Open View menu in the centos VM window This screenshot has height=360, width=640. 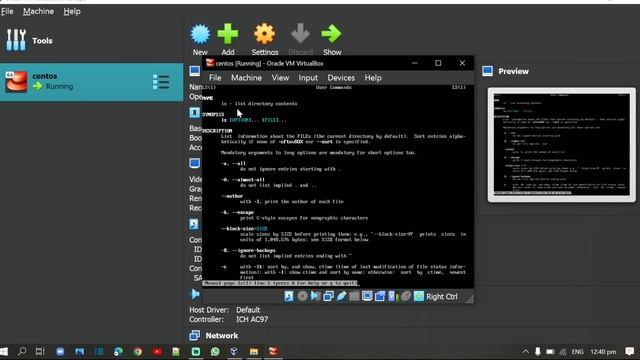pos(280,78)
